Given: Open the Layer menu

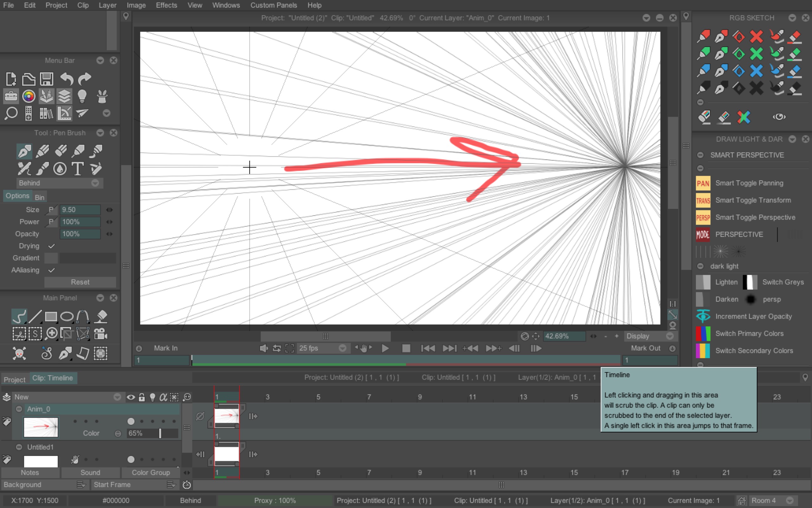Looking at the screenshot, I should tap(108, 5).
